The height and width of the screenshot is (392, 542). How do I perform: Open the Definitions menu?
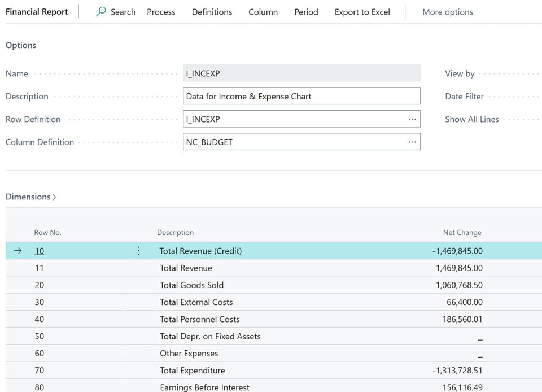tap(212, 12)
